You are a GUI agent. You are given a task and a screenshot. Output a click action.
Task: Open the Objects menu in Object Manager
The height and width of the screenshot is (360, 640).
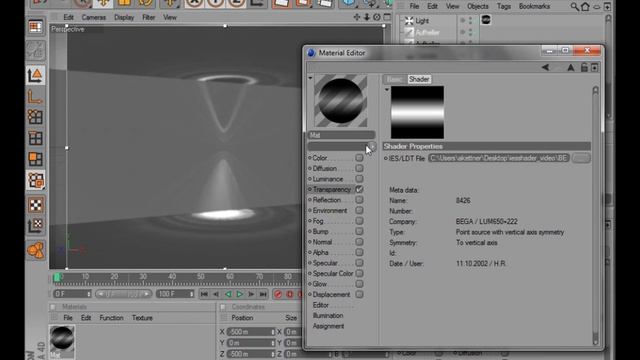point(478,7)
